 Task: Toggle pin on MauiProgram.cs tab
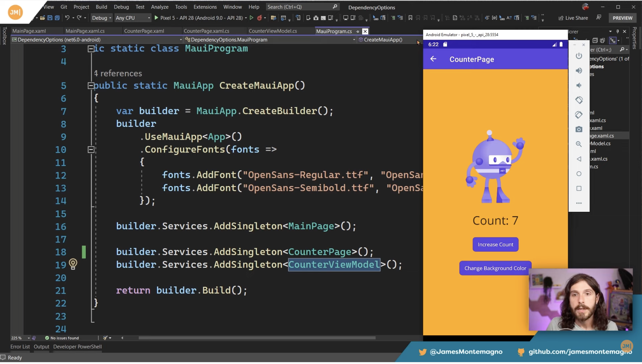pos(357,31)
